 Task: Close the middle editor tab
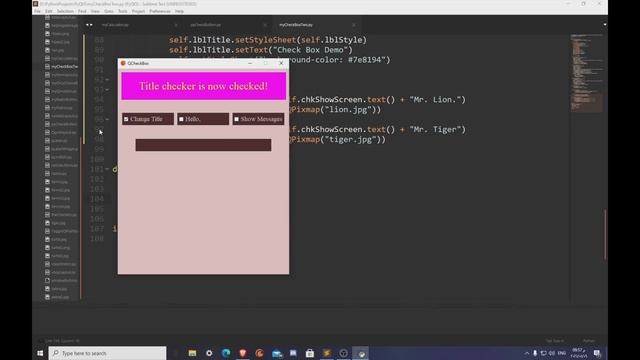tap(265, 25)
